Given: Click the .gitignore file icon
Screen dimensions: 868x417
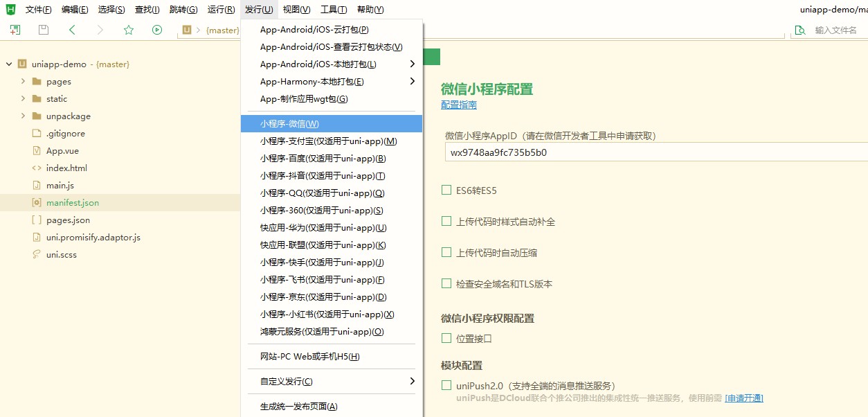Looking at the screenshot, I should click(37, 134).
